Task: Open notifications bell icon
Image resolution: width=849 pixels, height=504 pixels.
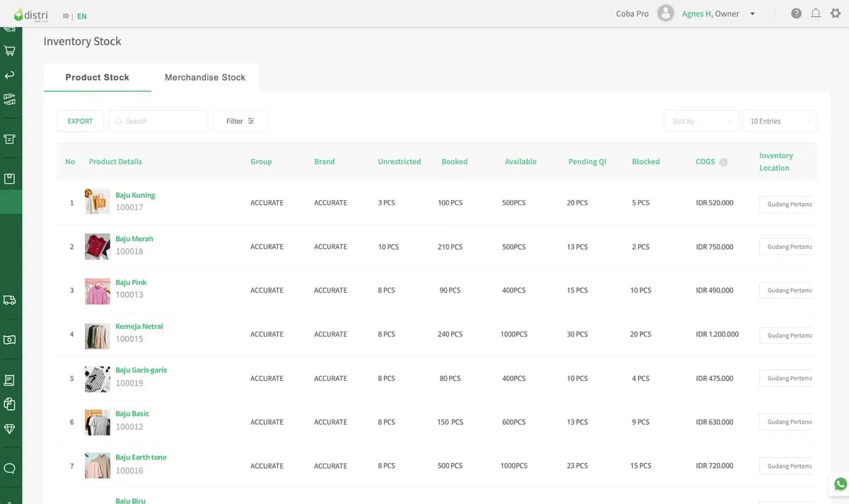Action: click(816, 13)
